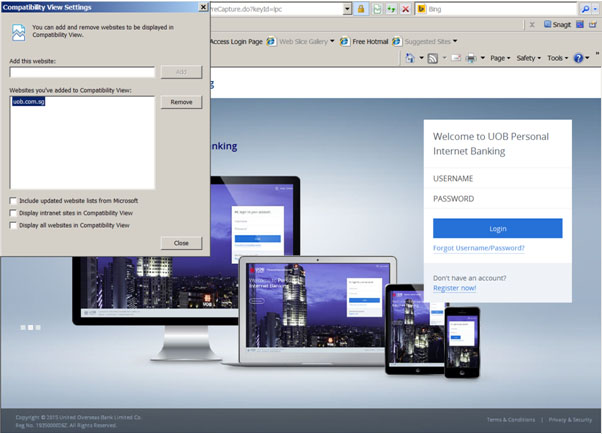
Task: Click the address bar URL text
Action: 246,9
